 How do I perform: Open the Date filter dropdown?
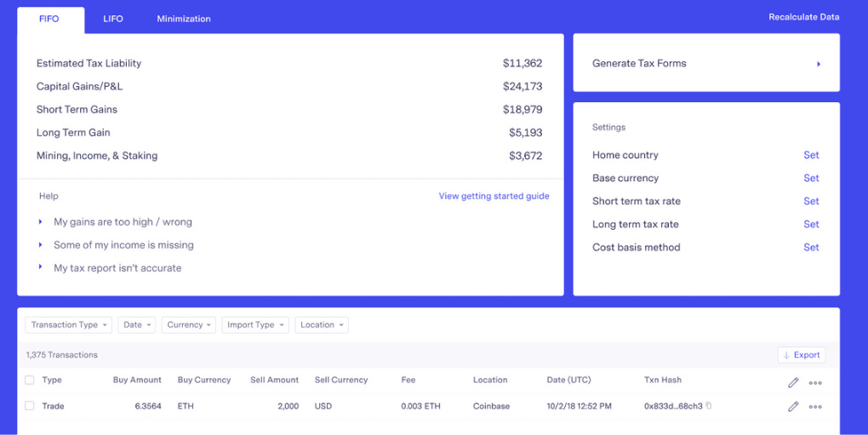click(x=137, y=325)
